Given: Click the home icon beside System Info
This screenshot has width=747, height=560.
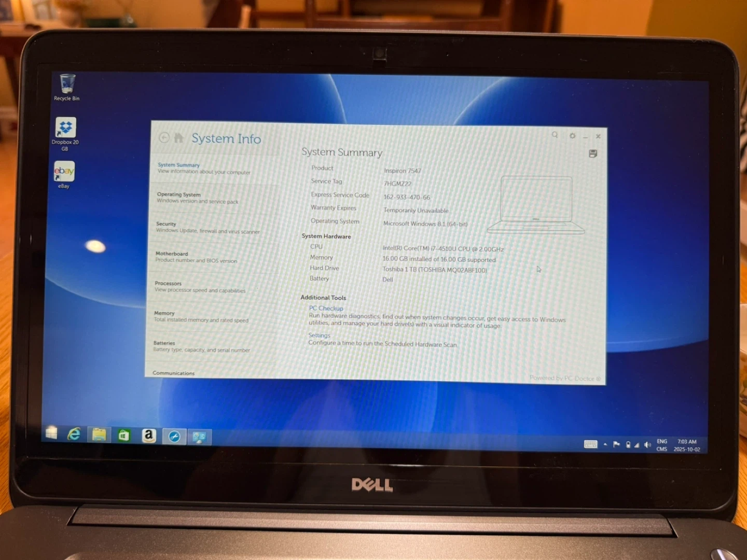Looking at the screenshot, I should pos(179,138).
